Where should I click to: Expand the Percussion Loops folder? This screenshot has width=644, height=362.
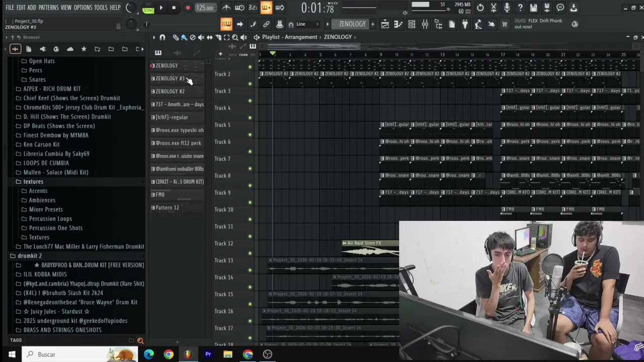click(x=50, y=219)
